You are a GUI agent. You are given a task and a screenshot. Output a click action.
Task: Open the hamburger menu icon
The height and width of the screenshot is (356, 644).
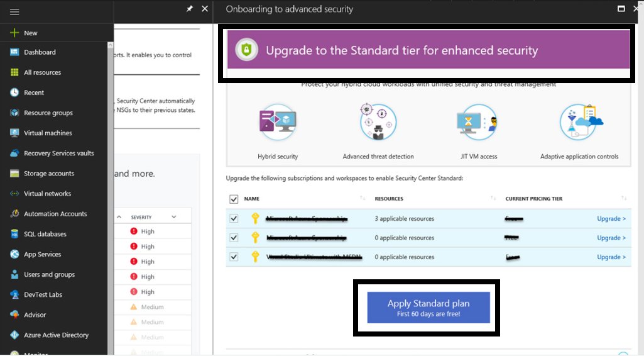[x=14, y=11]
